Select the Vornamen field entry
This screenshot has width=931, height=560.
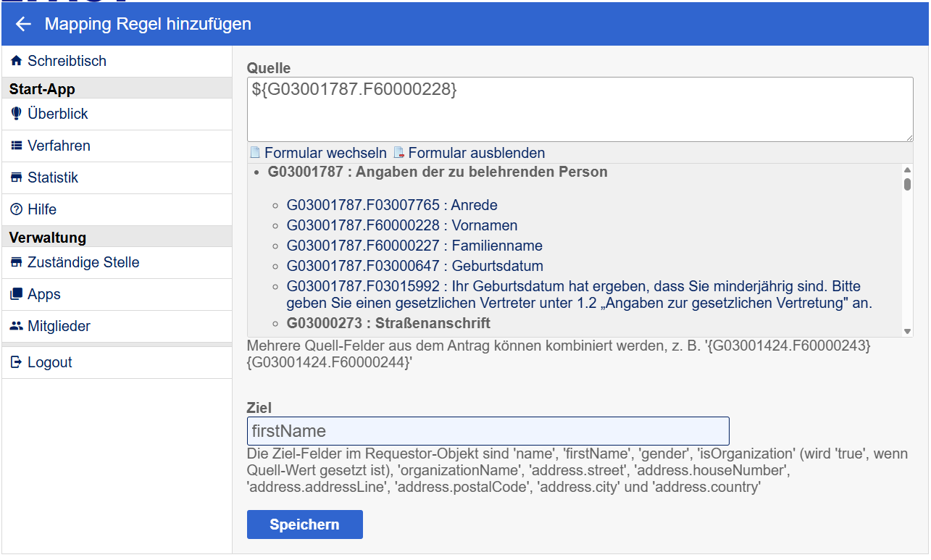(x=401, y=225)
